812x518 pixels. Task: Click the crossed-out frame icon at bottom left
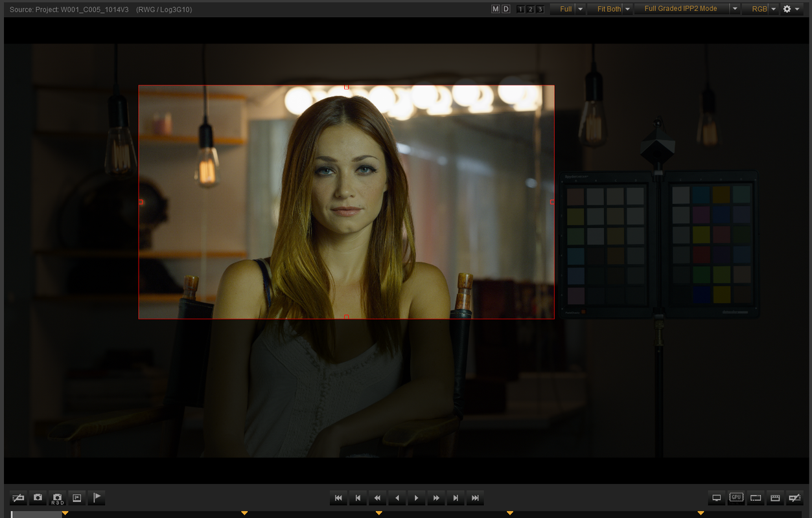(18, 498)
